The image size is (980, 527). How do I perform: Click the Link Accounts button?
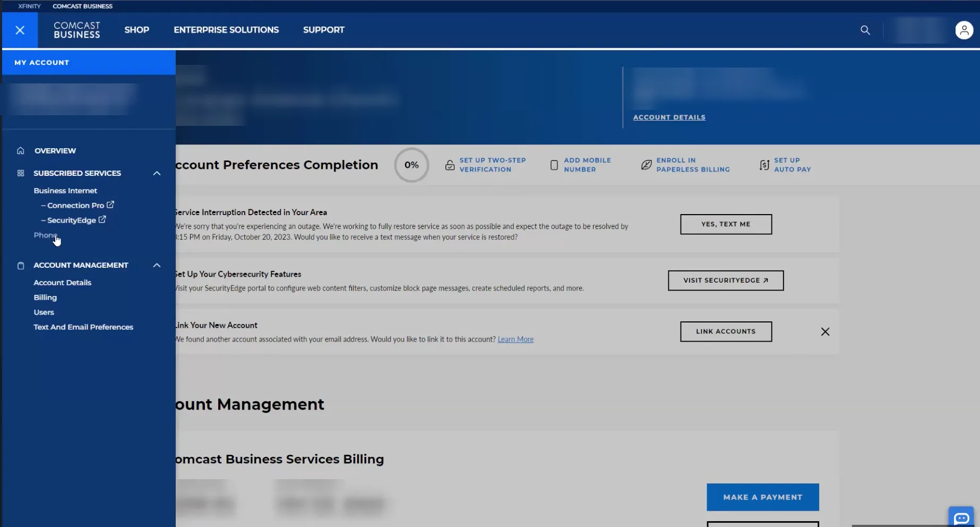(726, 331)
